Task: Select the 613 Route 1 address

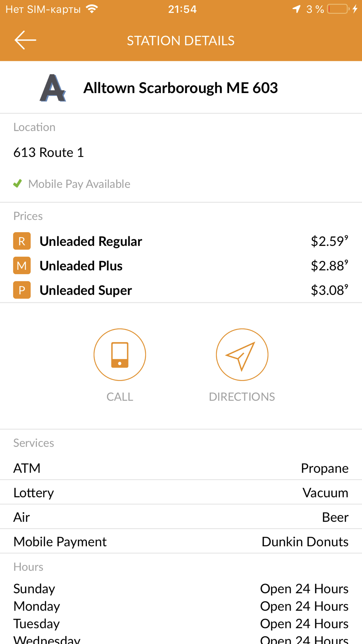Action: [x=49, y=152]
